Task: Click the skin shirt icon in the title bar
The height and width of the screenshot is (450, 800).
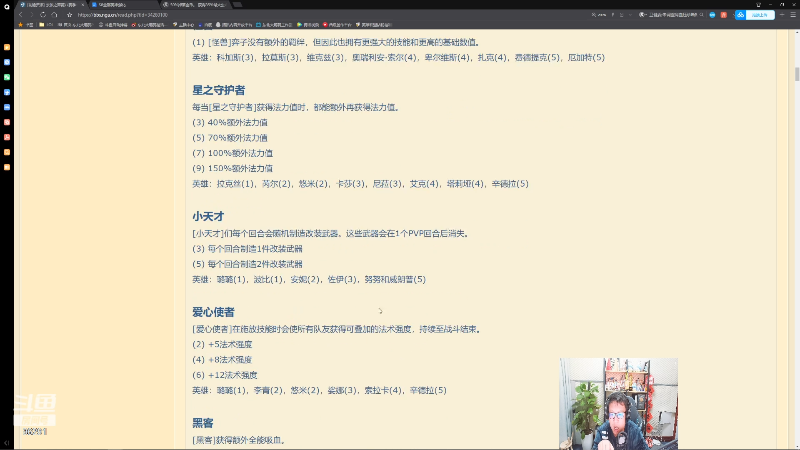Action: [x=758, y=5]
